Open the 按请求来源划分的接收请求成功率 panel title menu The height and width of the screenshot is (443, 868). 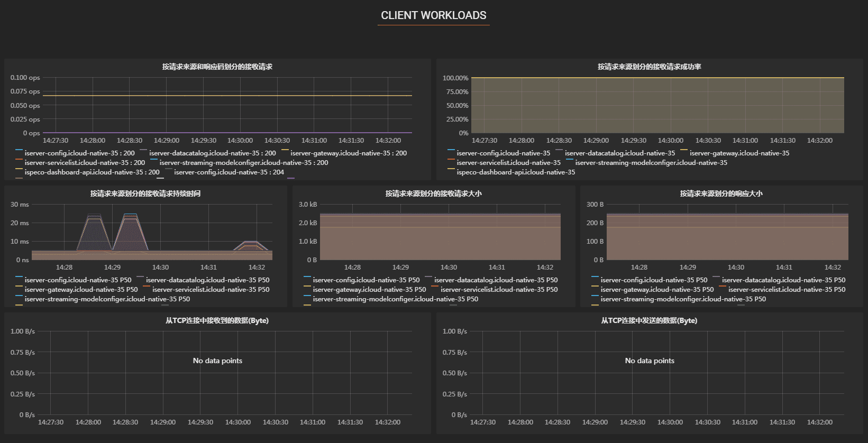[x=649, y=67]
